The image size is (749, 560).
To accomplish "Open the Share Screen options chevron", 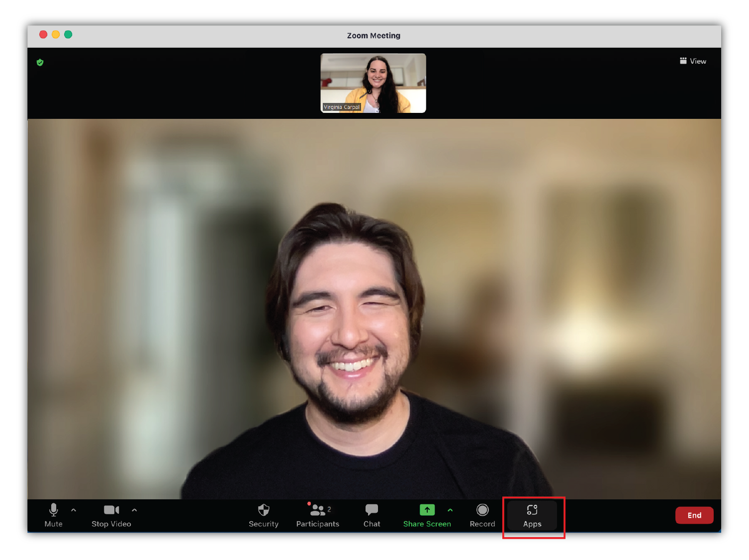I will [451, 510].
